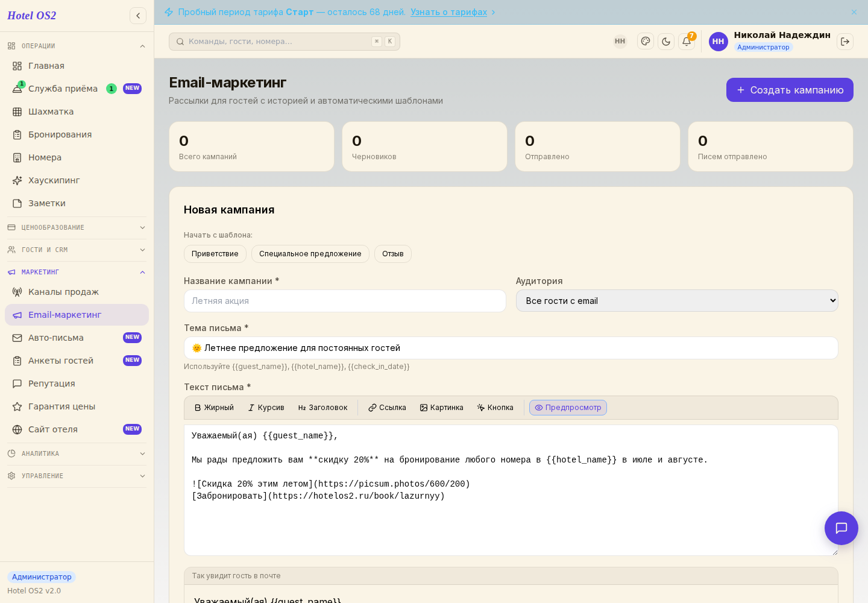Expand the Аналитика section
868x603 pixels.
(77, 453)
